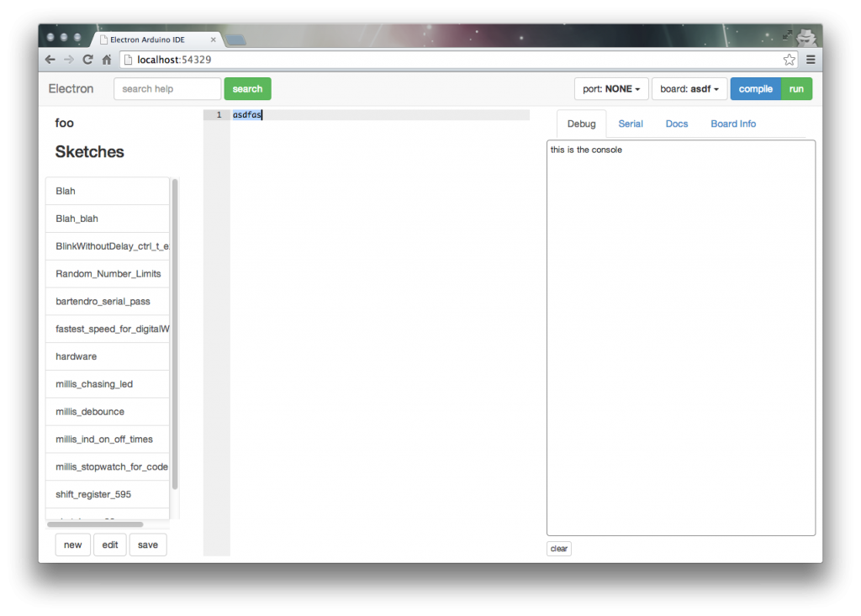Open the board: asdf dropdown

click(689, 88)
